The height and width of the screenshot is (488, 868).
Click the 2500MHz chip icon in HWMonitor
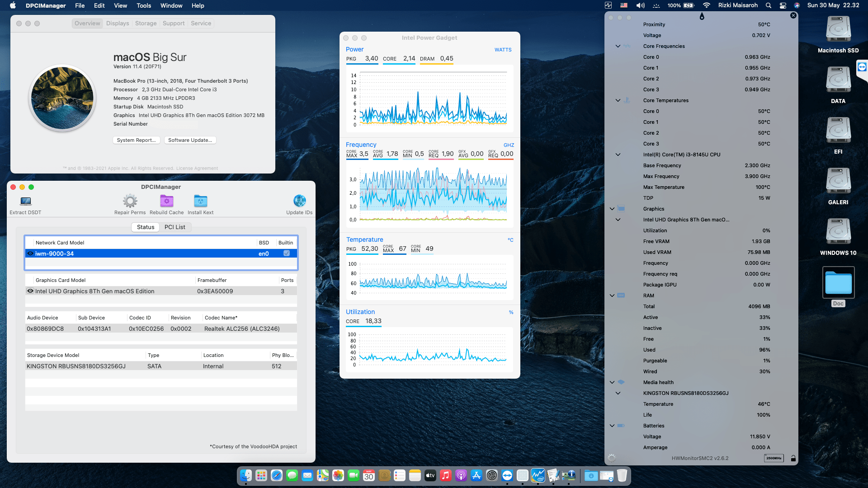click(774, 458)
